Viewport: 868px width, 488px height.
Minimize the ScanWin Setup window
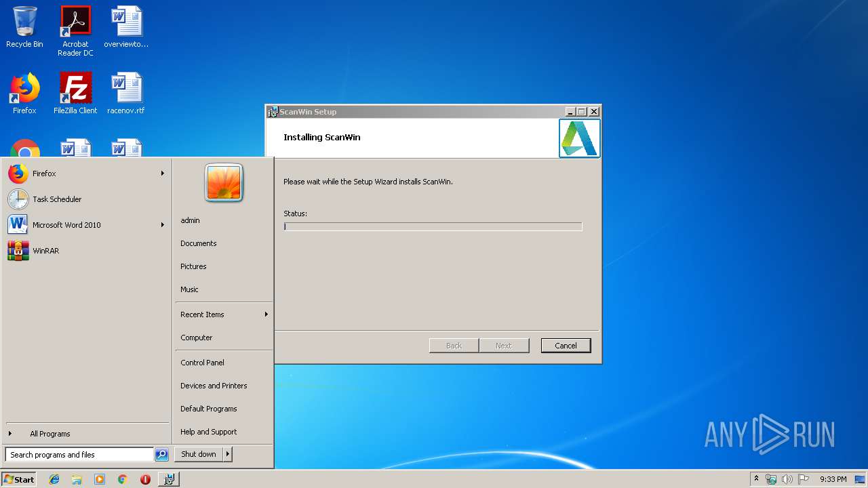point(570,112)
